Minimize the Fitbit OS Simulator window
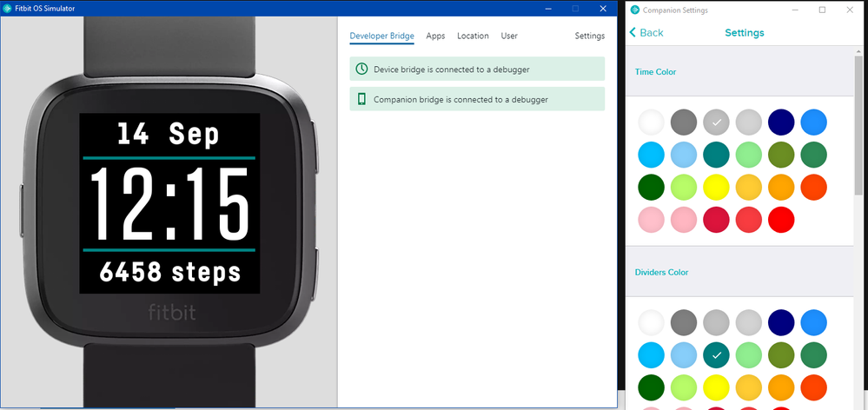 [548, 9]
